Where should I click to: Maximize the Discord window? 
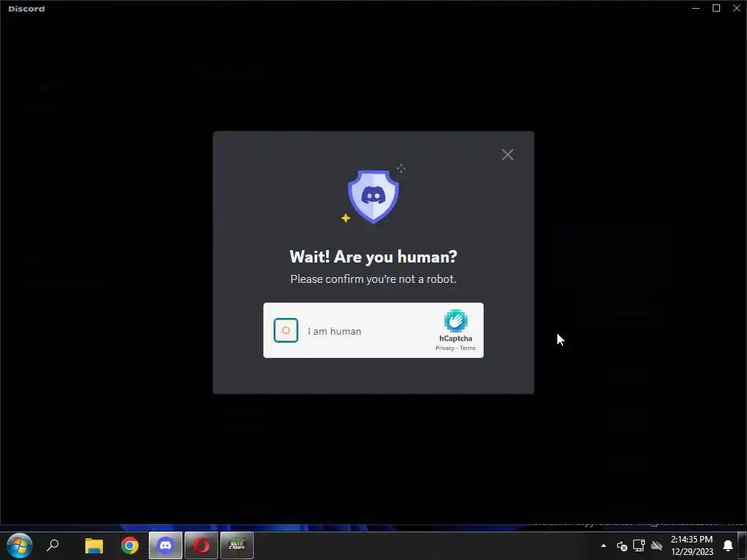[716, 8]
